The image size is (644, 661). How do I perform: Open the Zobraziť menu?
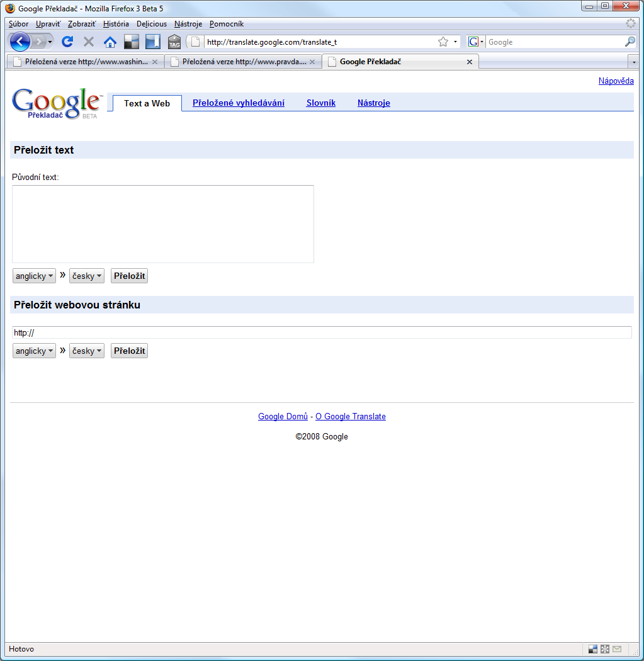82,24
